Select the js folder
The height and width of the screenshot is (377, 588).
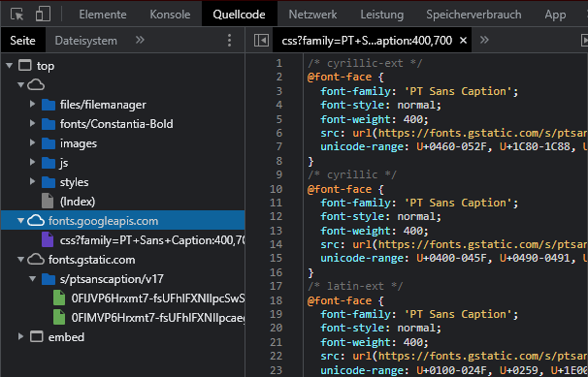pyautogui.click(x=64, y=163)
